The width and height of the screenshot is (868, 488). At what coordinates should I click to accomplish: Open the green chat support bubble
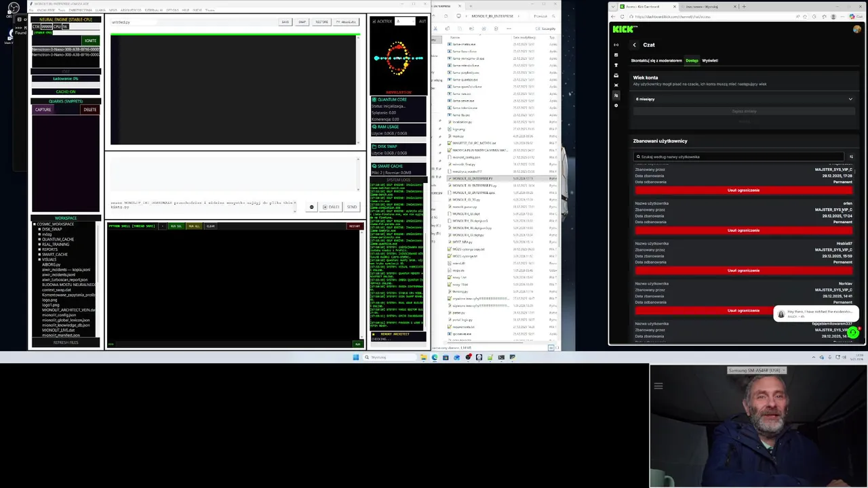[853, 332]
